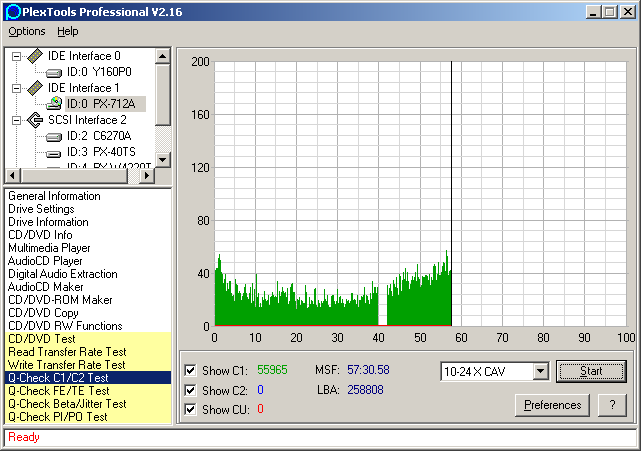Select Q-Check C1/C2 Test
This screenshot has width=641, height=451.
(x=88, y=378)
